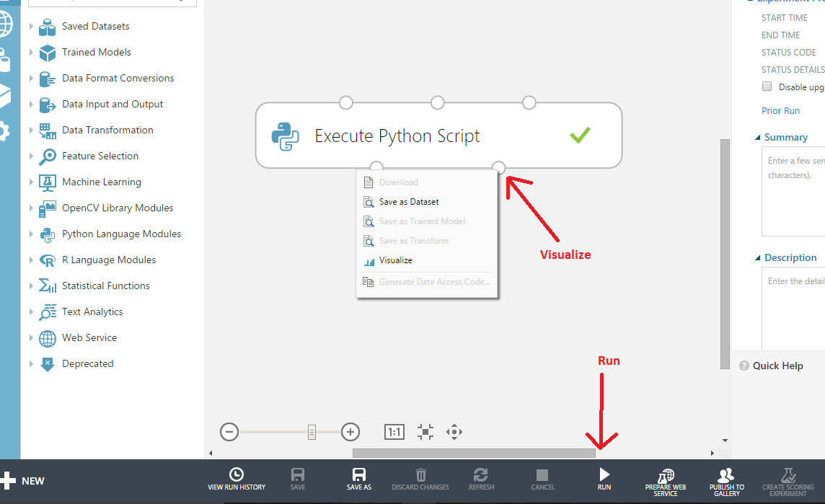Click the Save As toolbar button
The height and width of the screenshot is (504, 825).
click(359, 479)
